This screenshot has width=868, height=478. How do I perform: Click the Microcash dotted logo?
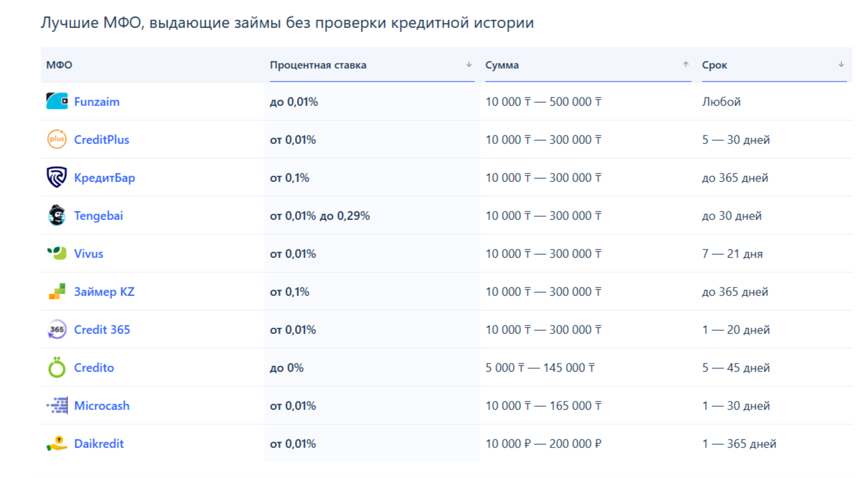pos(57,405)
